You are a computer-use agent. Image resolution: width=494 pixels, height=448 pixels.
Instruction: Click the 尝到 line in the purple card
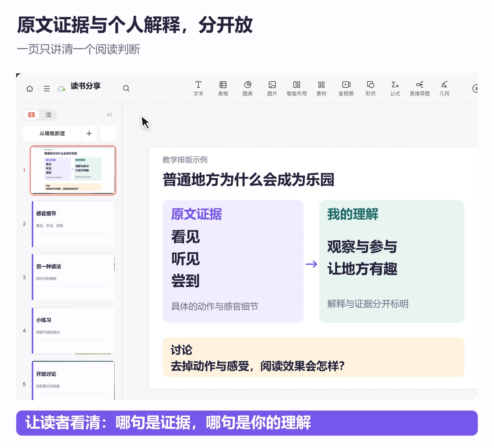186,281
